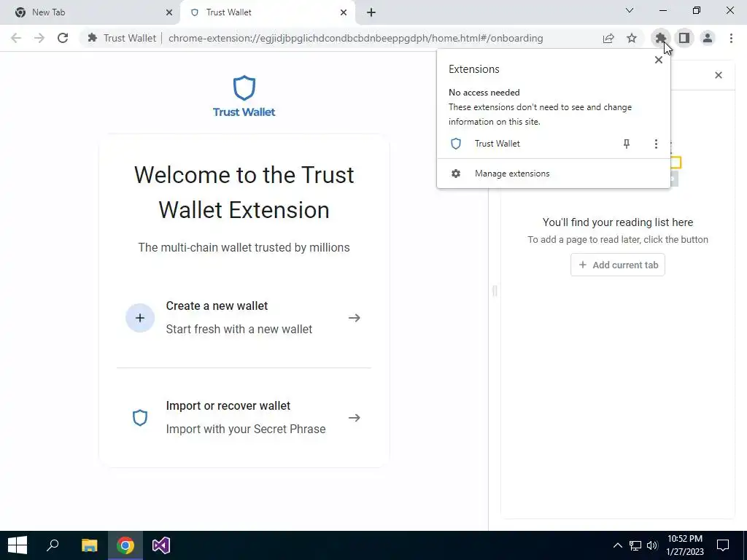Open Chrome's three-dot menu
Viewport: 747px width, 560px height.
731,38
